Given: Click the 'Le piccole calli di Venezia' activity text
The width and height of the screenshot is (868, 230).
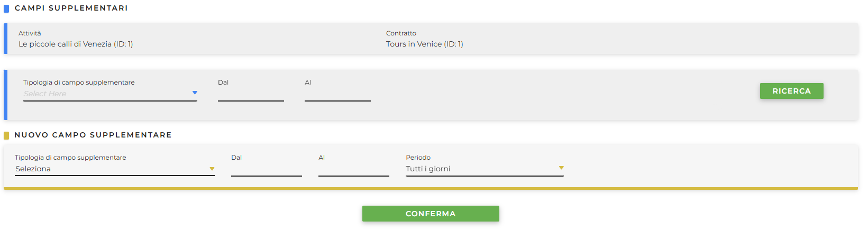Looking at the screenshot, I should (x=76, y=44).
